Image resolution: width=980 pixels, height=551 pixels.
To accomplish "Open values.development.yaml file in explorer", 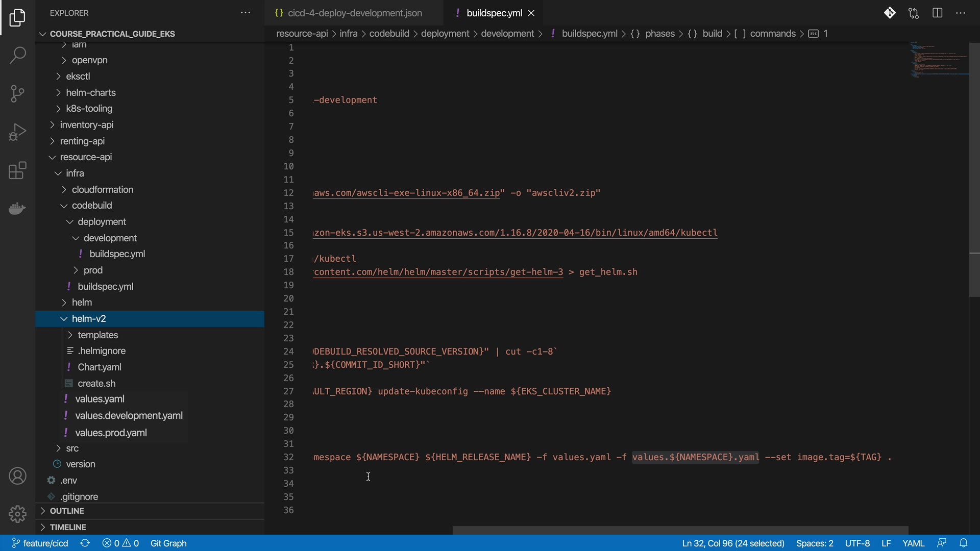I will click(129, 416).
